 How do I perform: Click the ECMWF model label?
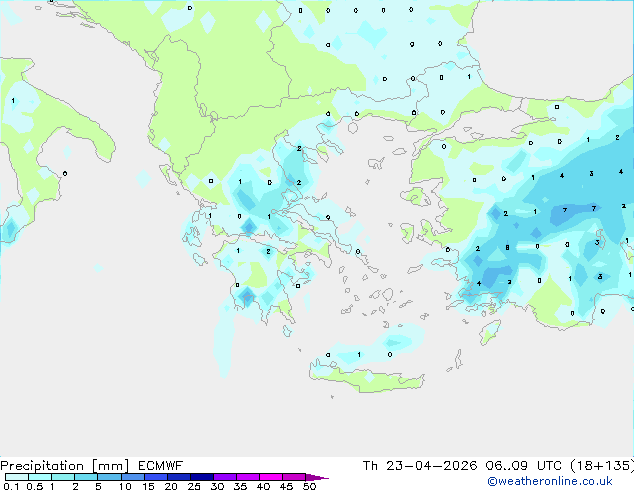click(161, 466)
